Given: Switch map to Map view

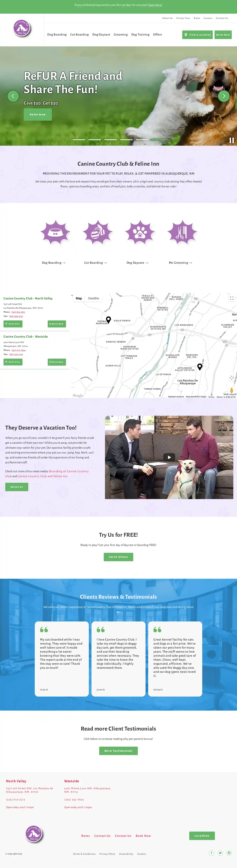Looking at the screenshot, I should click(x=79, y=298).
